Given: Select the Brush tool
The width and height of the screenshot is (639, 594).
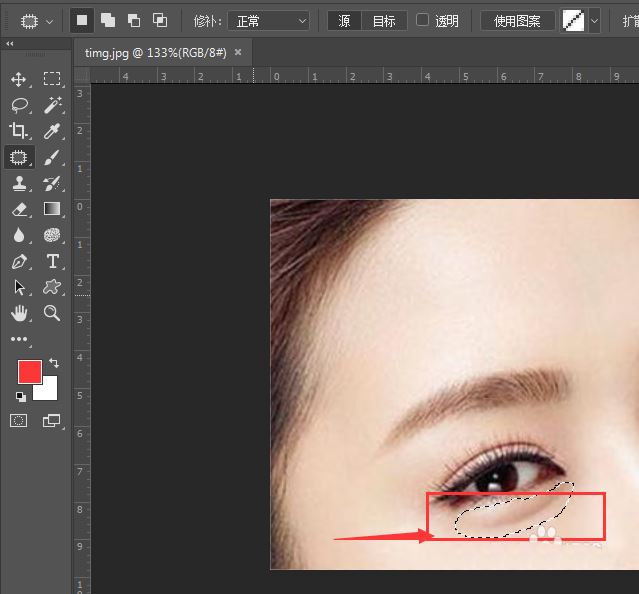Looking at the screenshot, I should 52,157.
